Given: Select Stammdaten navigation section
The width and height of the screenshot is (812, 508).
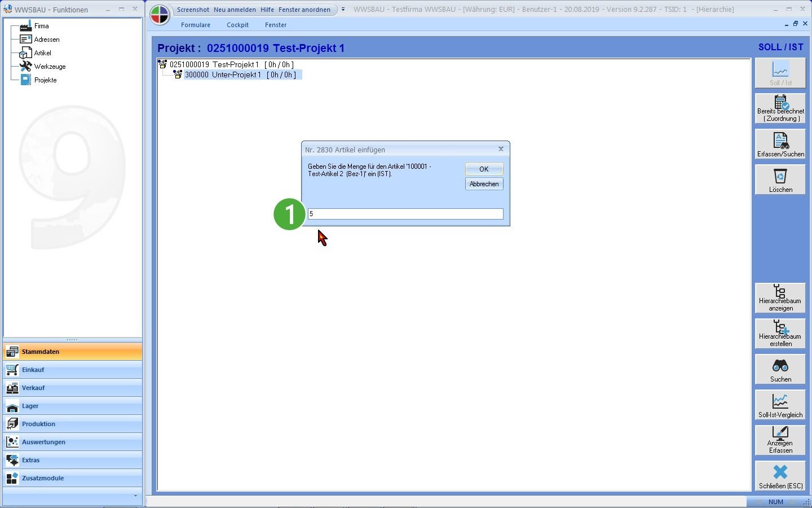Looking at the screenshot, I should coord(73,352).
